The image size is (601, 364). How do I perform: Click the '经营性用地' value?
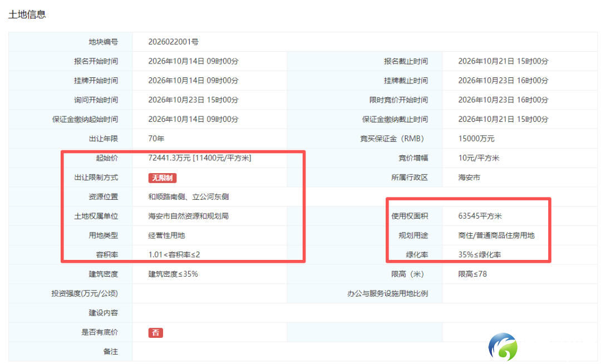[167, 235]
